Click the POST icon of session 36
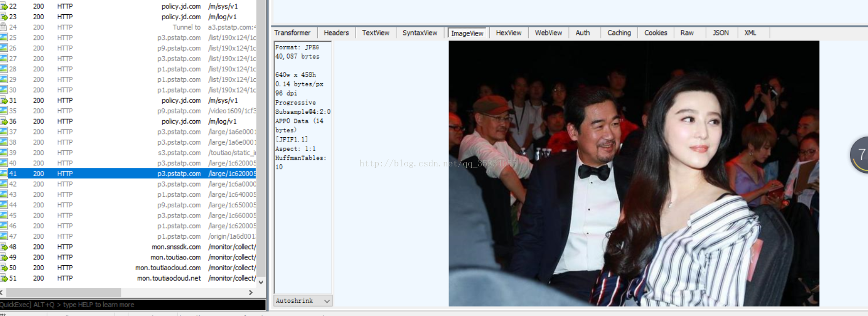Viewport: 868px width, 316px height. click(x=4, y=121)
